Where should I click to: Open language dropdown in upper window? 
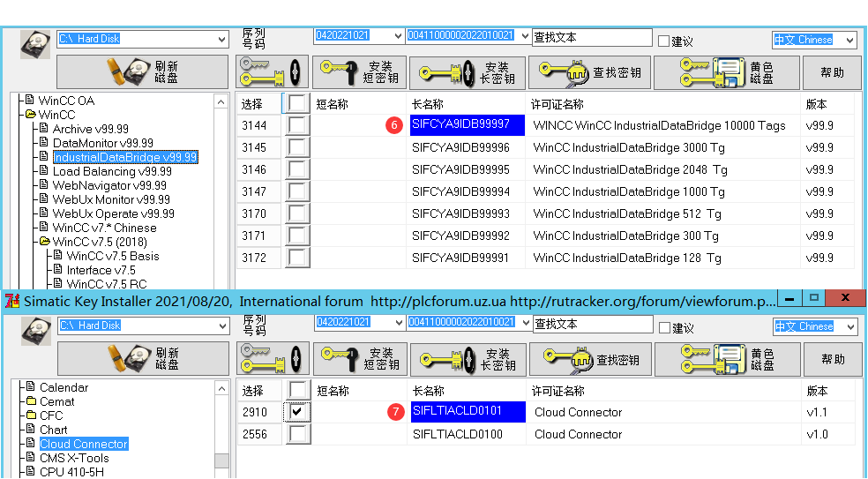[849, 40]
